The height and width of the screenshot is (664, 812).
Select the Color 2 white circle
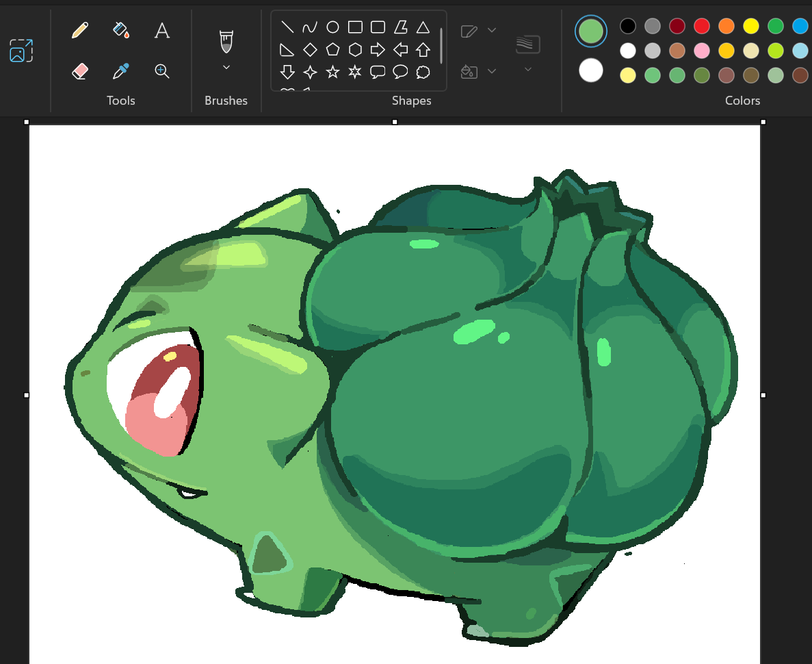591,71
